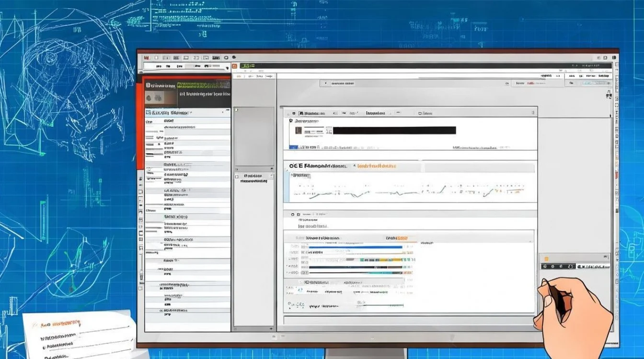Toggle the checkbox in the upper-right panel tab row
Screen dimensions: 644x359
tap(420, 113)
